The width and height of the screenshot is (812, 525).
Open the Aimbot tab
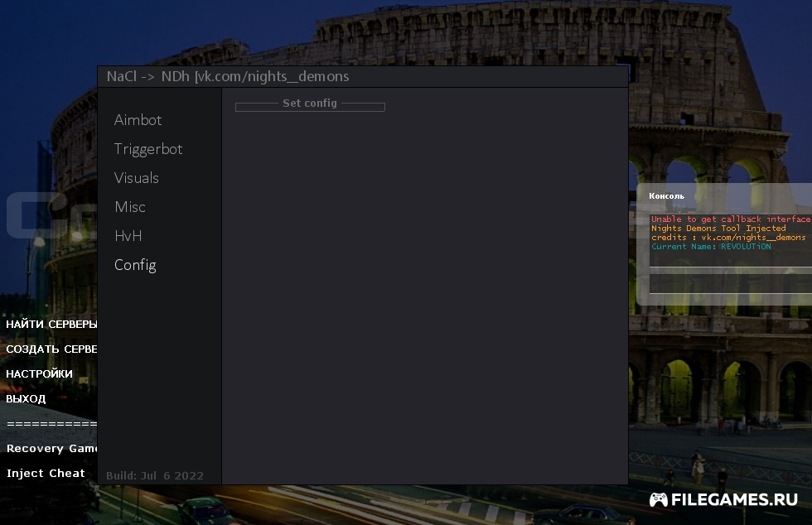click(138, 119)
